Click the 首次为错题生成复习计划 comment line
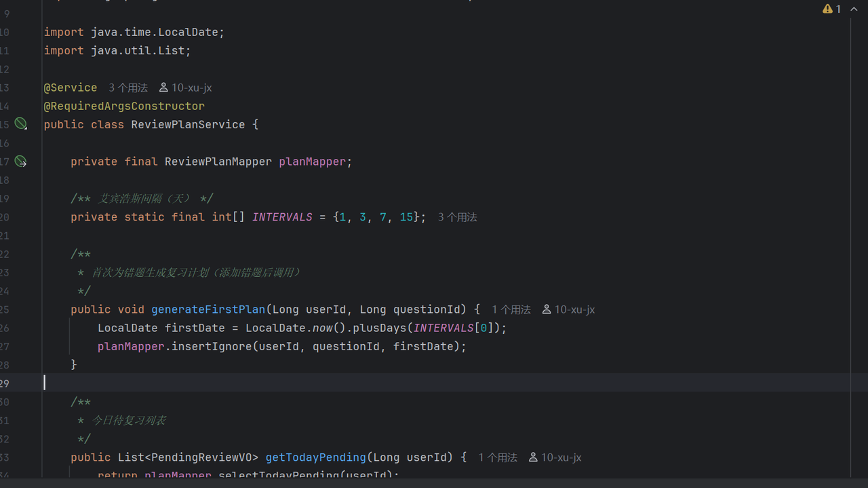 click(189, 273)
